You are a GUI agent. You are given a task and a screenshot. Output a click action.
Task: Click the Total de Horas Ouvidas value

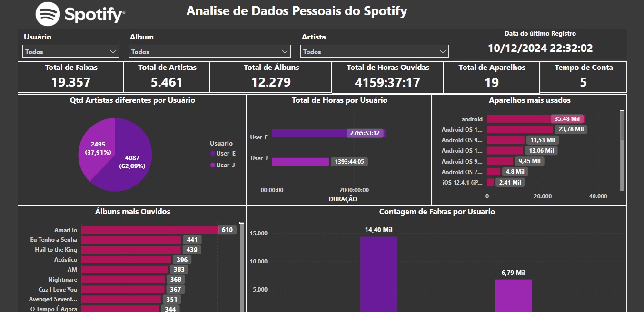coord(387,83)
